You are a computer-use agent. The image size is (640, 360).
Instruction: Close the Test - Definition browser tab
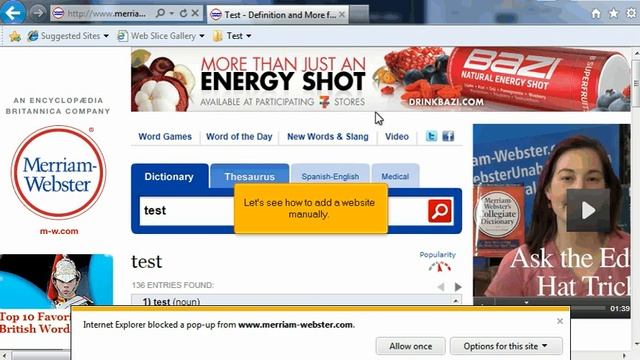tap(342, 15)
